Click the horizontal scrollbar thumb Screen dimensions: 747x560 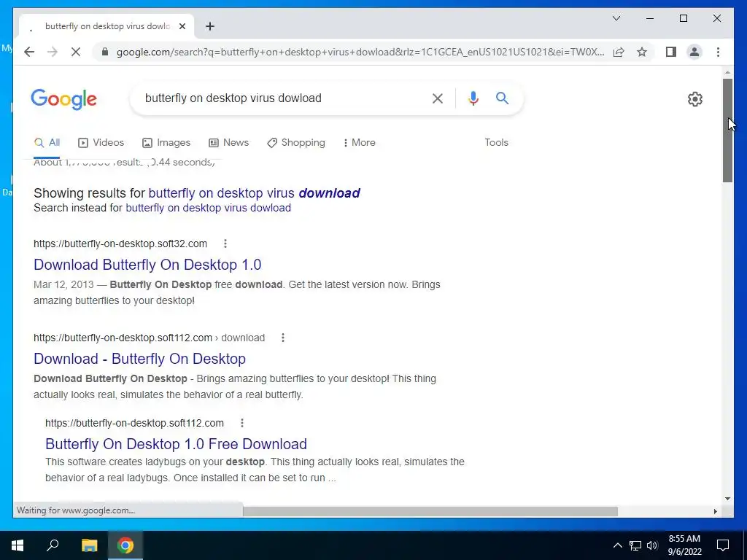click(430, 511)
